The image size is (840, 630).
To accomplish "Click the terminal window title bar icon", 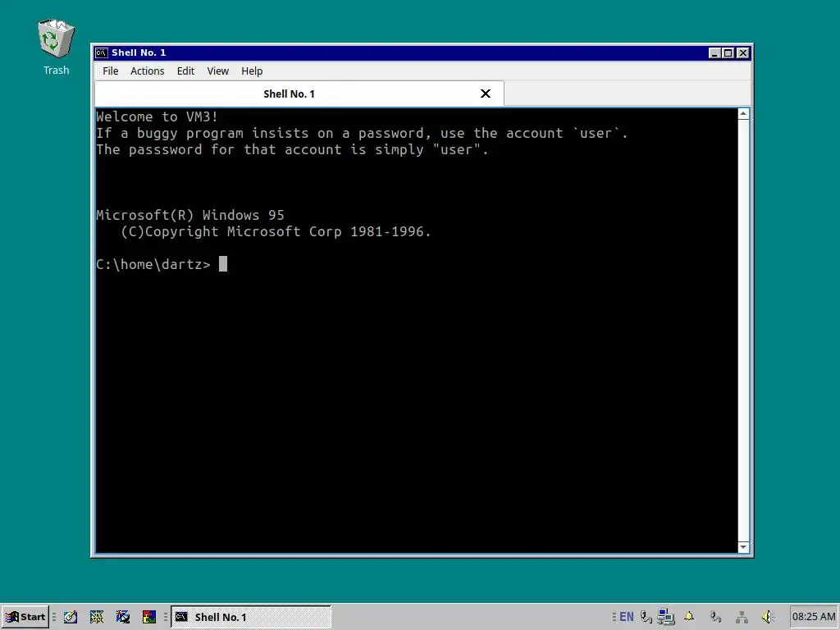I will pyautogui.click(x=101, y=52).
